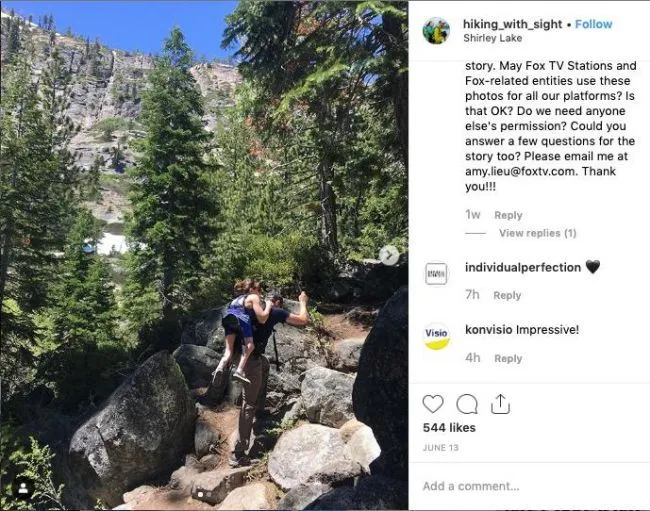Open hiking_with_sight profile avatar
Screen dimensions: 650x511
(436, 31)
